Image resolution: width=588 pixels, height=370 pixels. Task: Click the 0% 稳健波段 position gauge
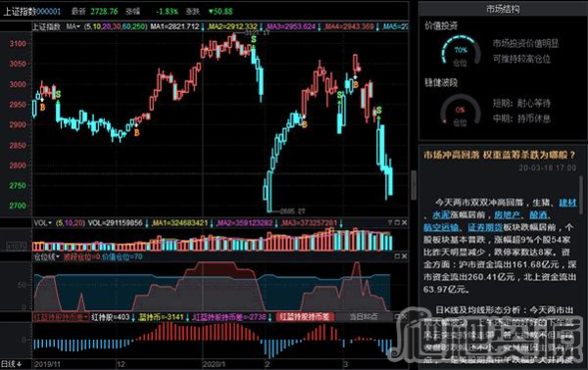point(461,112)
